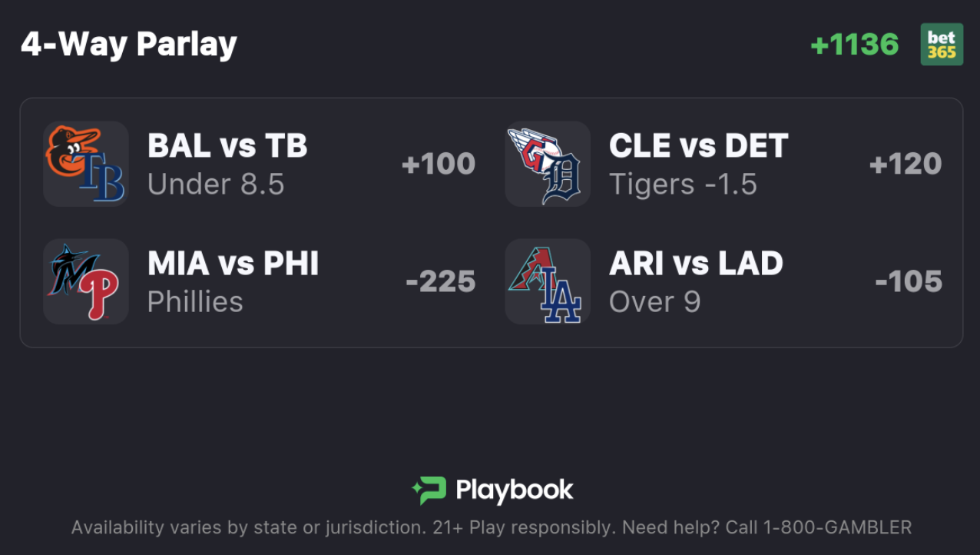Select the +120 odds for Tigers -1.5
Image resolution: width=980 pixels, height=555 pixels.
(906, 164)
